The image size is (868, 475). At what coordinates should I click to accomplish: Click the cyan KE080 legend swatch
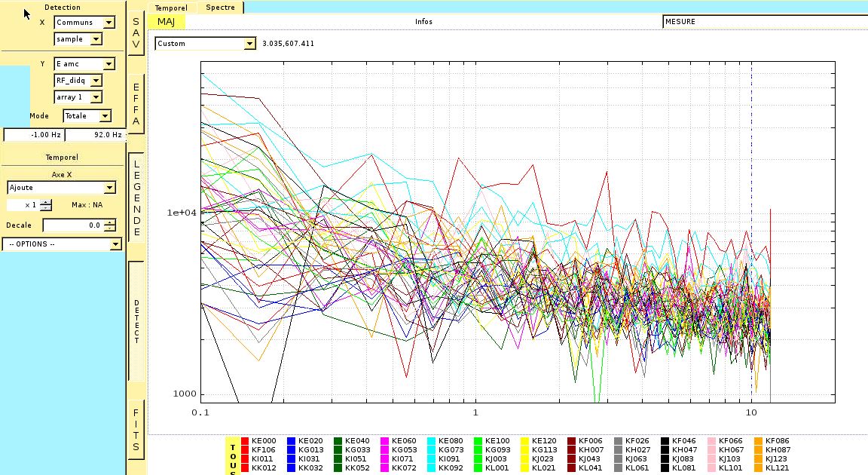pos(431,441)
